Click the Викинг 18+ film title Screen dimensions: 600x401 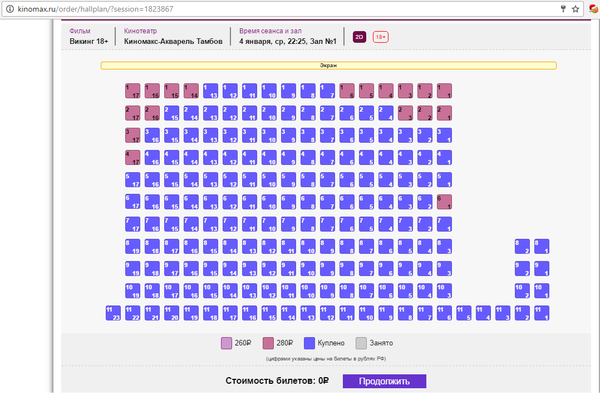(x=89, y=42)
